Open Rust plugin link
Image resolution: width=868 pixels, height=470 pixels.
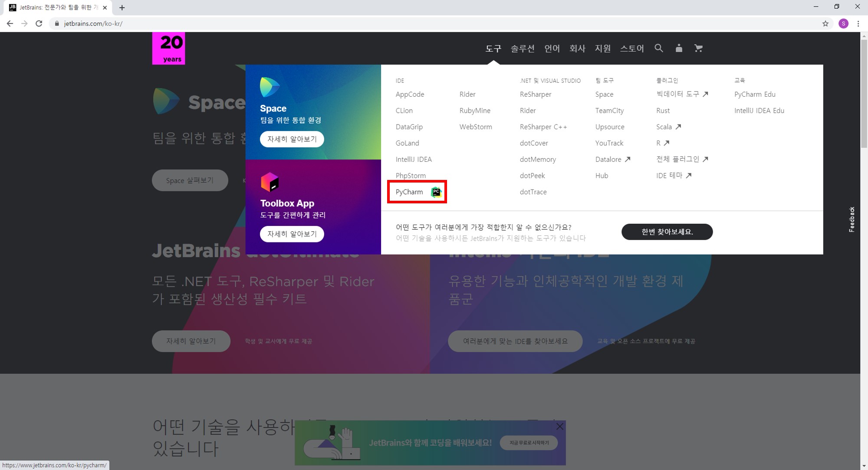pos(663,111)
